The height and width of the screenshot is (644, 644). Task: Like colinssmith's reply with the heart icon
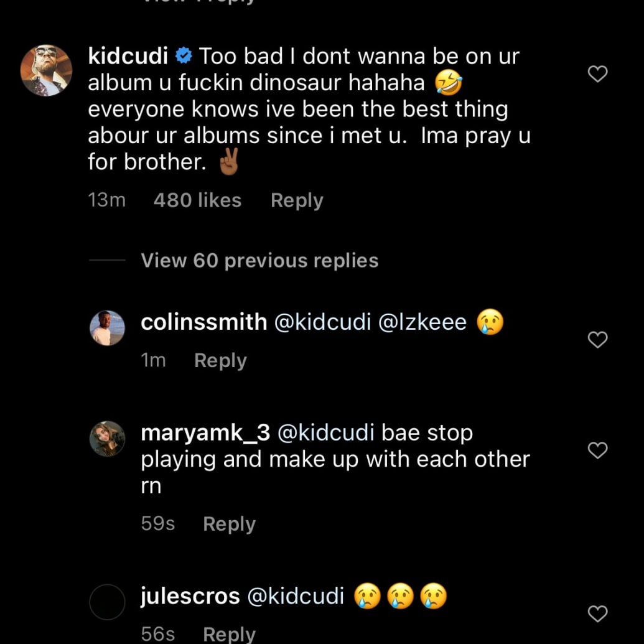point(597,340)
